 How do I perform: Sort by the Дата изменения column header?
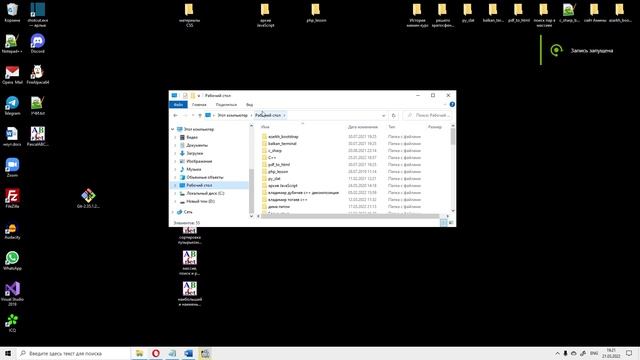[x=363, y=127]
